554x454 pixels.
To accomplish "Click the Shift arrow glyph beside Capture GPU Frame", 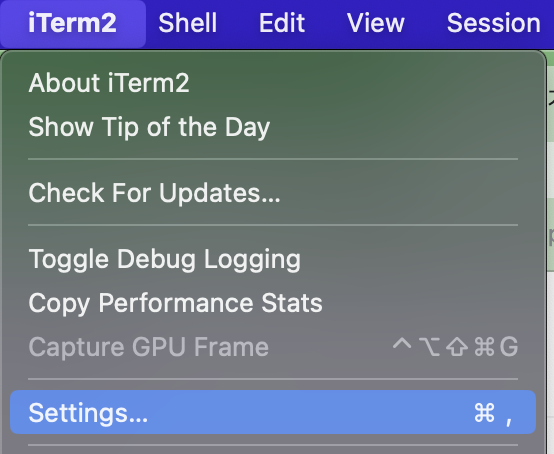I will [x=457, y=347].
